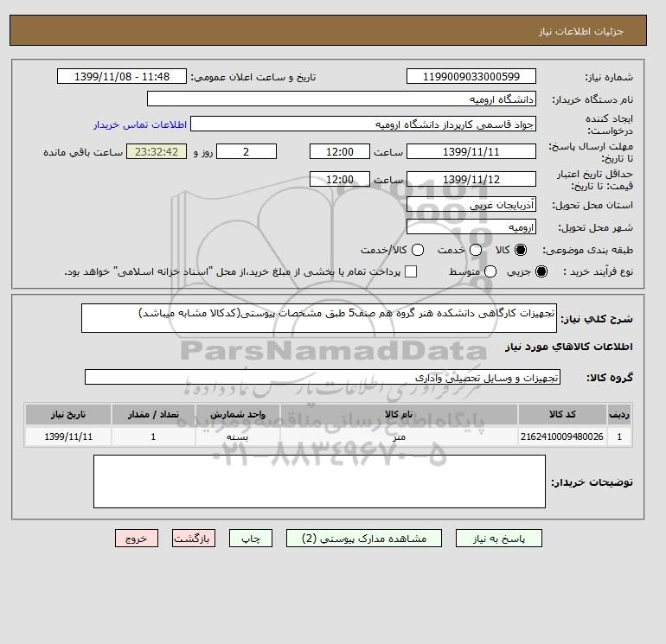Click the بازگشت back button
Screen dimensions: 666x644
tap(194, 539)
